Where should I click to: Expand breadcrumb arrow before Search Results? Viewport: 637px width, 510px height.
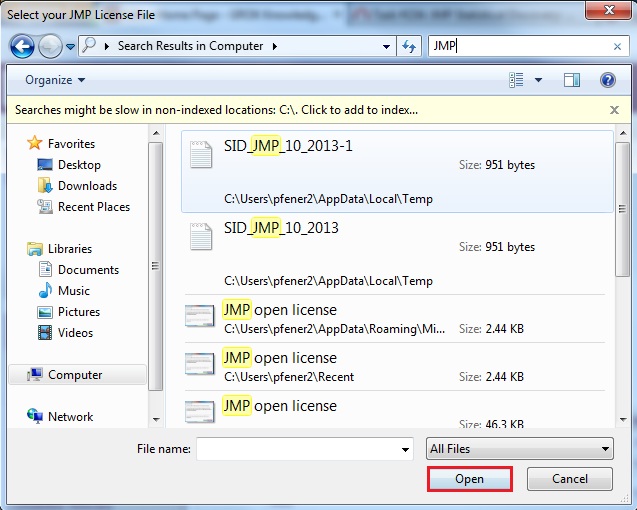click(107, 46)
